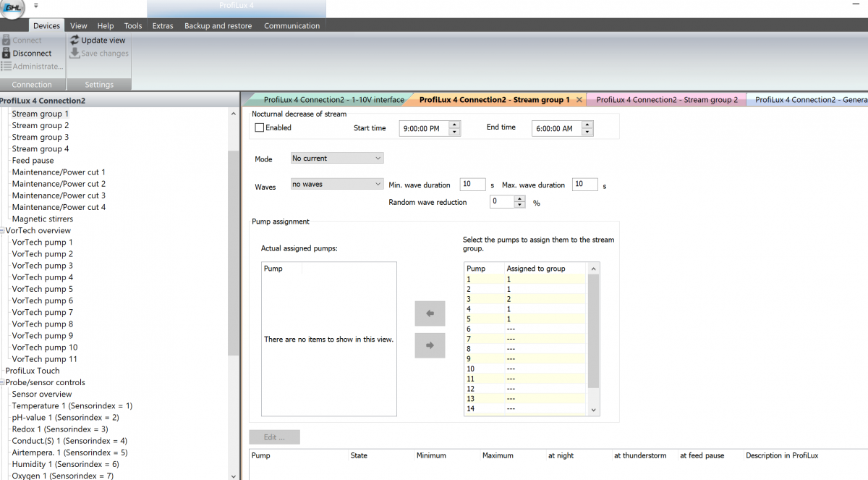Open the quick access toolbar dropdown arrow
Viewport: 868px width, 480px height.
(35, 6)
